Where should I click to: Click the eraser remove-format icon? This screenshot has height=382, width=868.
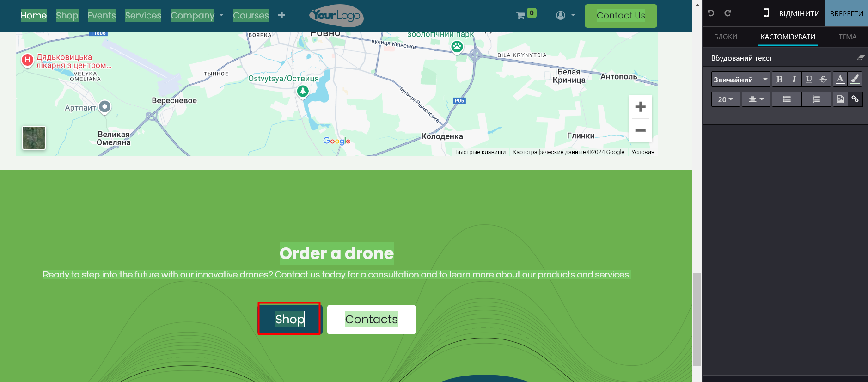pos(860,58)
